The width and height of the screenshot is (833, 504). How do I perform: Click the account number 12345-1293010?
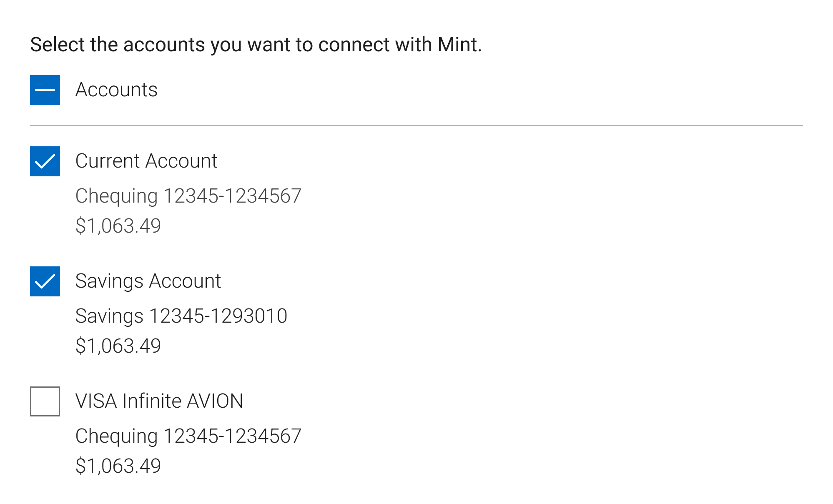[x=218, y=316]
